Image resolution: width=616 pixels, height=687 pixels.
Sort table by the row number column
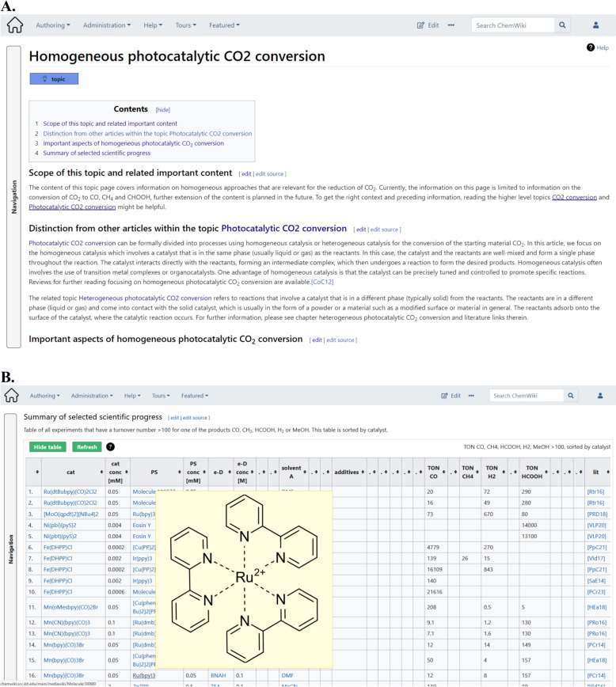point(37,472)
